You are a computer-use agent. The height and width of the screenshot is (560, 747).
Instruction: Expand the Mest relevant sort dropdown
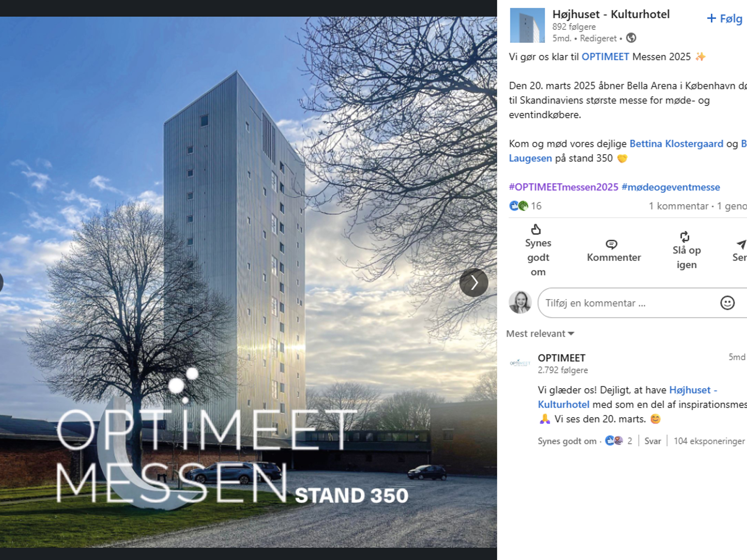(540, 334)
